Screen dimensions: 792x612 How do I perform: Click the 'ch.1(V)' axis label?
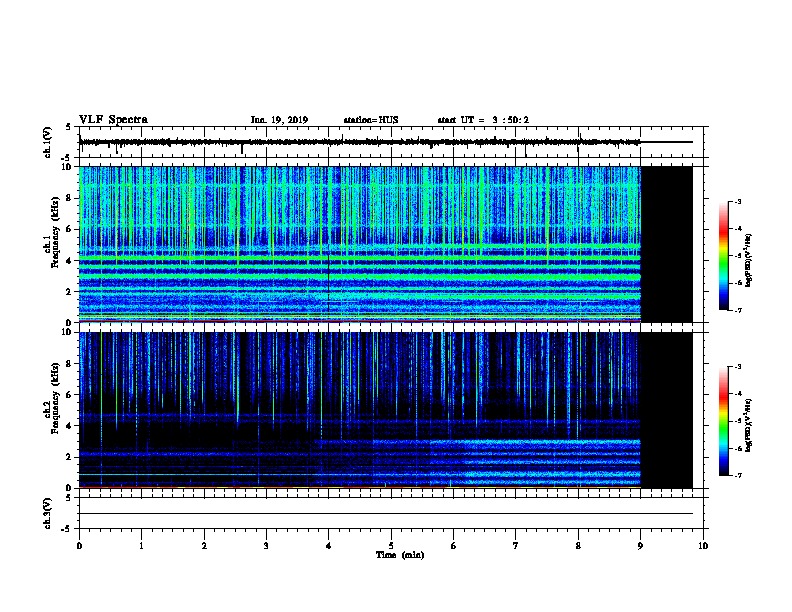48,142
